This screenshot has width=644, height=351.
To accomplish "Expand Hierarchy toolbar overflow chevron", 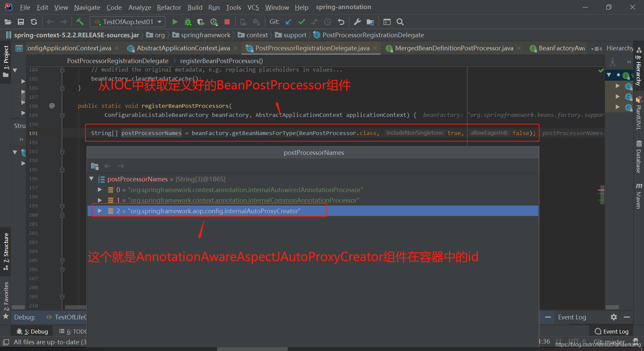I will 629,62.
